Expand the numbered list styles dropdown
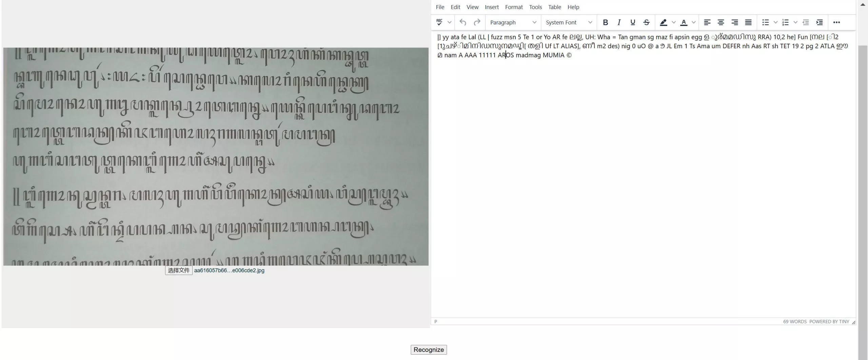This screenshot has width=868, height=360. pyautogui.click(x=795, y=22)
